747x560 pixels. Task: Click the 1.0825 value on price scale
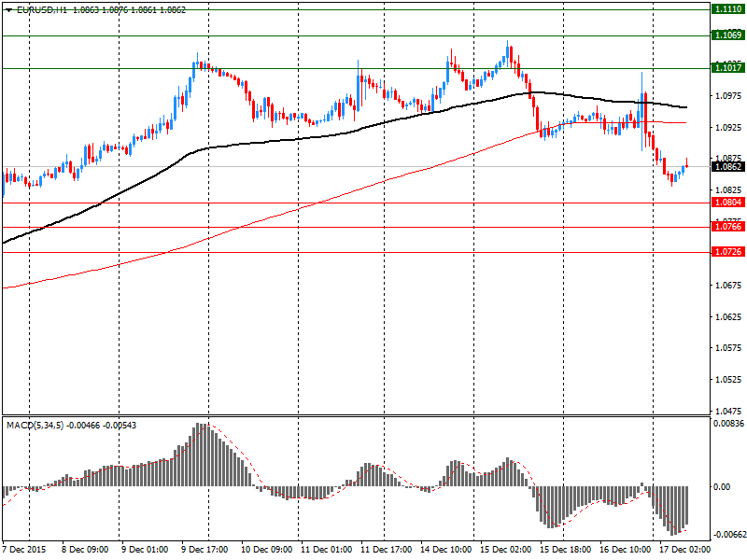pyautogui.click(x=728, y=190)
